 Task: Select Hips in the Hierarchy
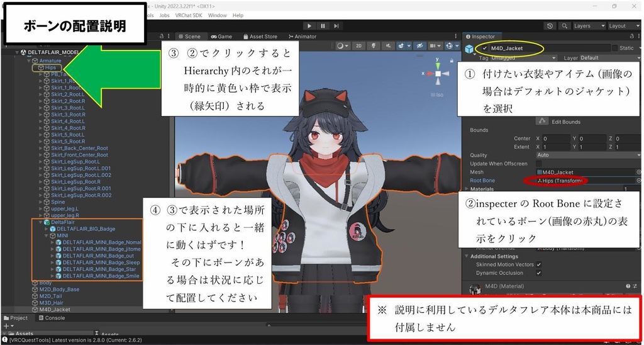pos(47,67)
